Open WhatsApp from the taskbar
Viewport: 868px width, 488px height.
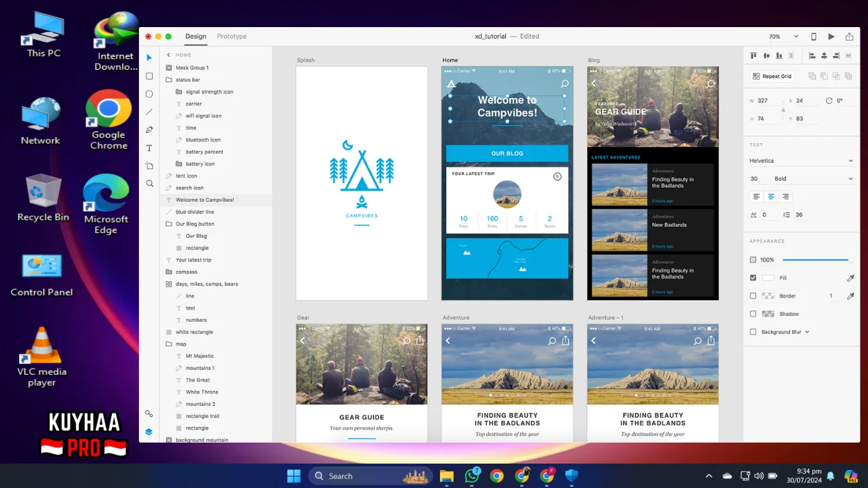click(x=472, y=476)
